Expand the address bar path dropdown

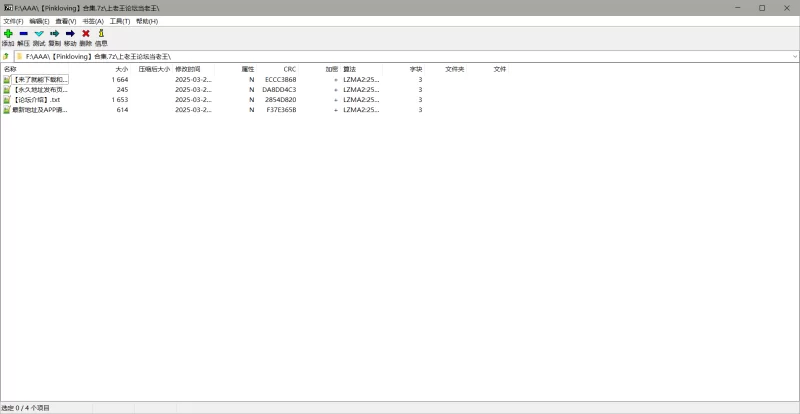click(x=794, y=56)
